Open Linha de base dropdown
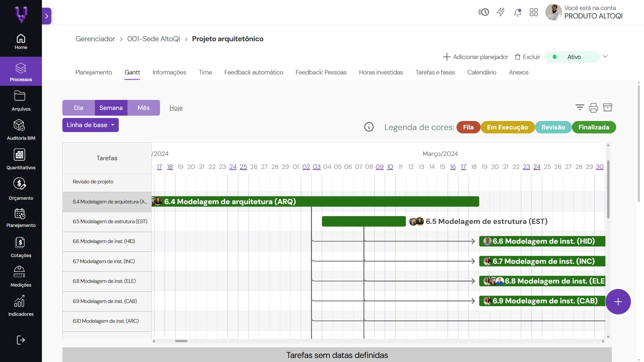The image size is (644, 362). pos(91,125)
